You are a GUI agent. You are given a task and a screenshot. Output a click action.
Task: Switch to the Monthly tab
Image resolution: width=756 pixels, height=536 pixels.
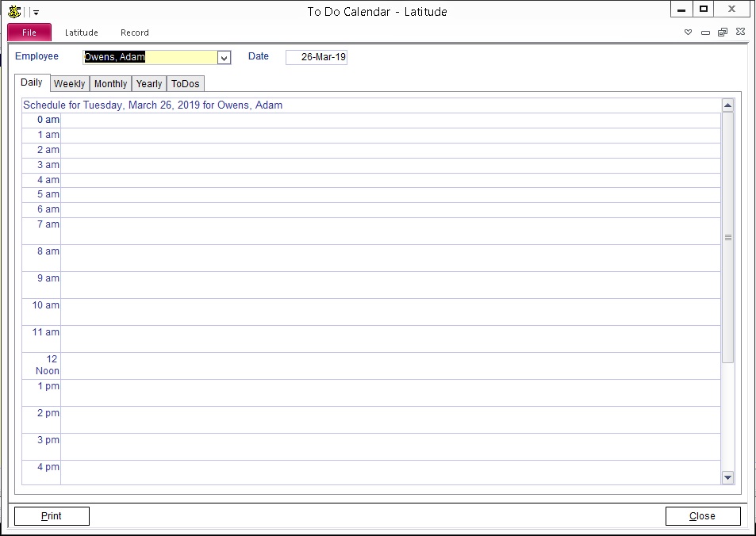point(110,84)
